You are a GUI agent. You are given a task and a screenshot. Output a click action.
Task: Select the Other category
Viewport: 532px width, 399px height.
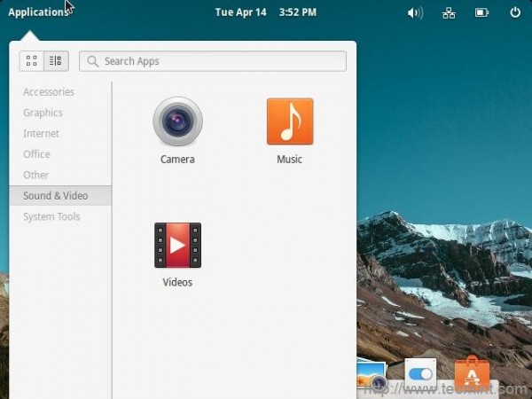[x=36, y=175]
